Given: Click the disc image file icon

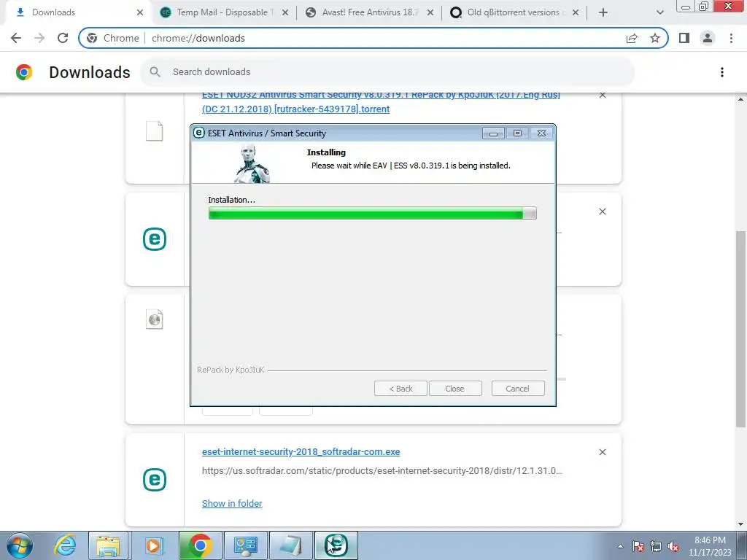Looking at the screenshot, I should [x=155, y=319].
